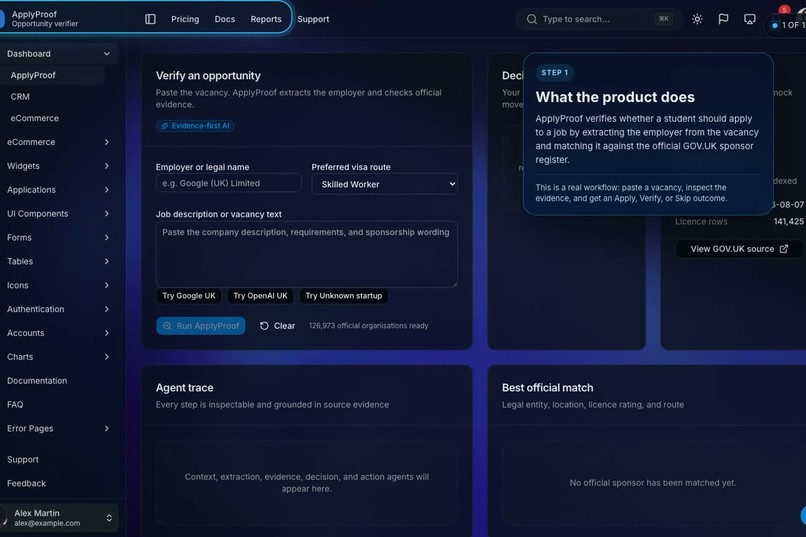Open FAQ in the sidebar

pyautogui.click(x=59, y=405)
